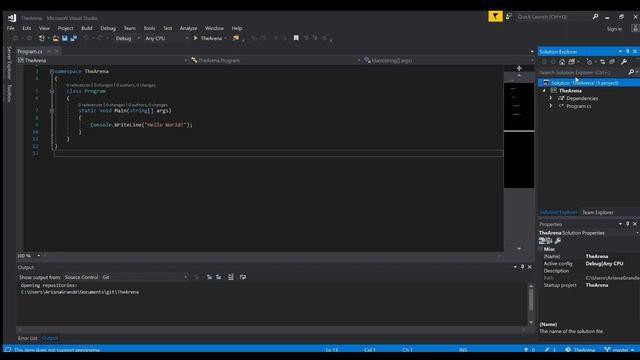Screen dimensions: 640x360
Task: Click the Save All icon in the toolbar
Action: [x=73, y=38]
